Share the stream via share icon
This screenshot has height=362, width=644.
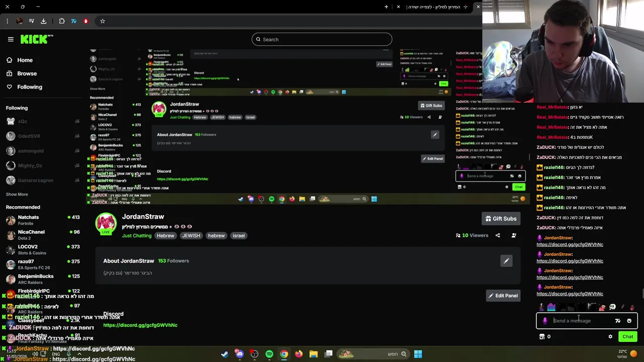(x=498, y=235)
